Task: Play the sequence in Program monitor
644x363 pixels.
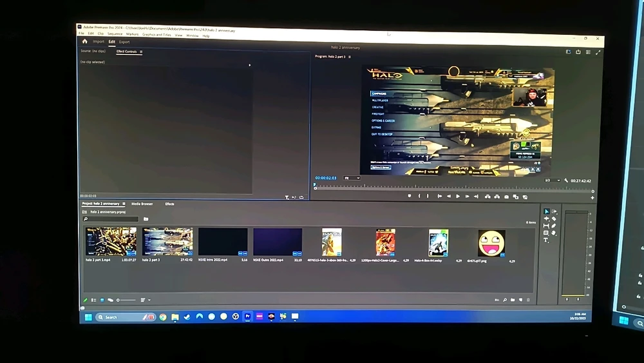Action: point(458,196)
